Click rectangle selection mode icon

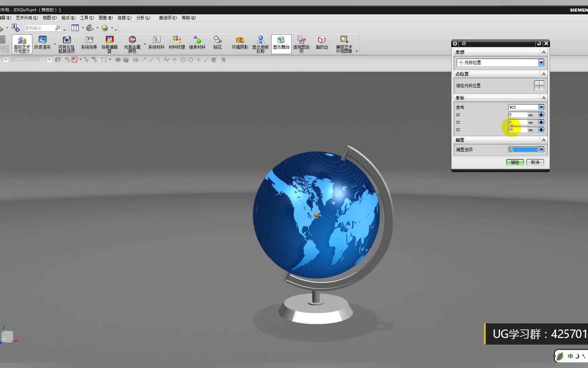pyautogui.click(x=104, y=60)
